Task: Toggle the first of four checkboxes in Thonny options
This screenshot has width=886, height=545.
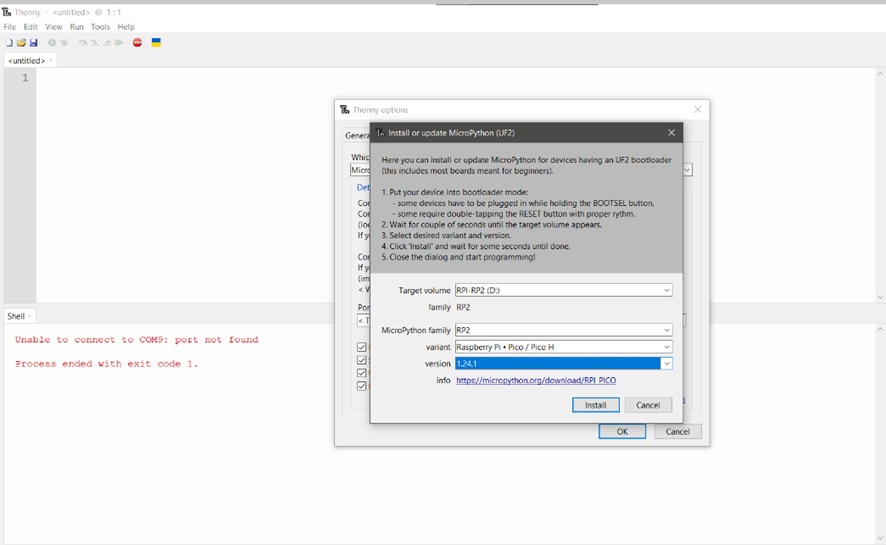Action: click(362, 347)
